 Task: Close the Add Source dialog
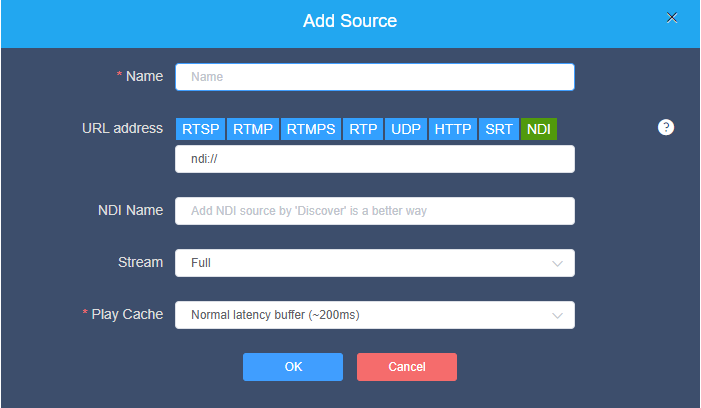click(671, 17)
